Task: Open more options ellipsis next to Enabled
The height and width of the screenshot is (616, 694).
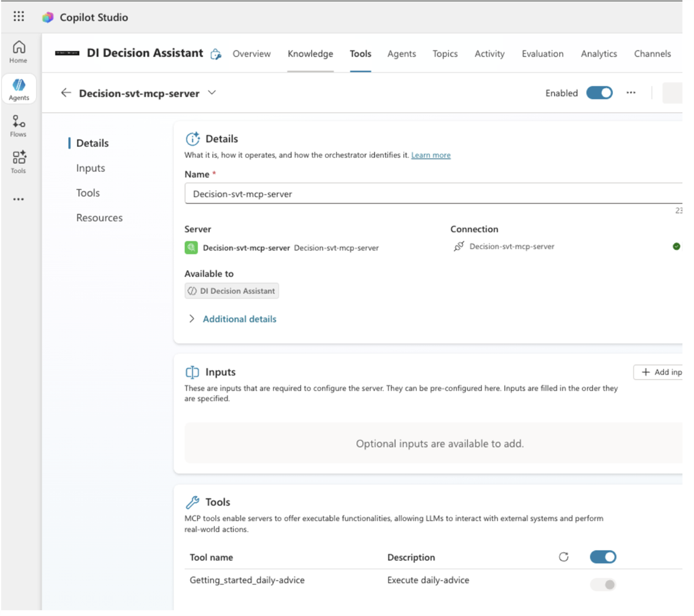Action: point(631,93)
